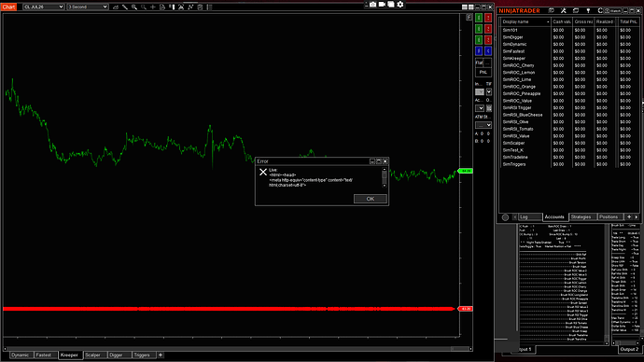
Task: Toggle the Chart Trader panel icon
Action: pyautogui.click(x=172, y=7)
